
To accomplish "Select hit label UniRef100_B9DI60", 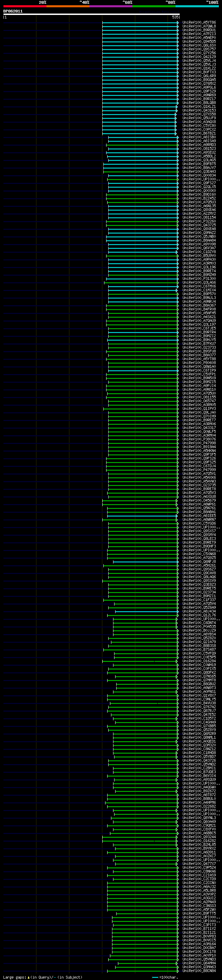I will pos(199,194).
